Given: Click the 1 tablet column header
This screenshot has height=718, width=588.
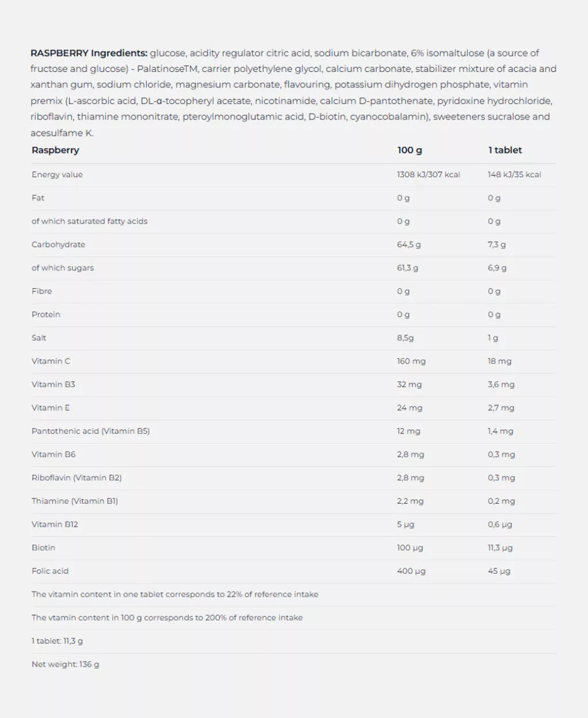Looking at the screenshot, I should click(x=505, y=150).
